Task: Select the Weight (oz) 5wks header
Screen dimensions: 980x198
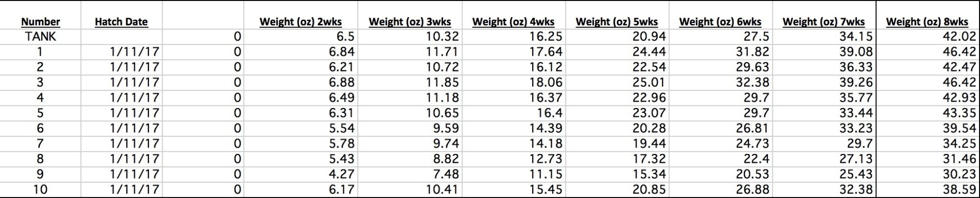Action: pos(616,22)
